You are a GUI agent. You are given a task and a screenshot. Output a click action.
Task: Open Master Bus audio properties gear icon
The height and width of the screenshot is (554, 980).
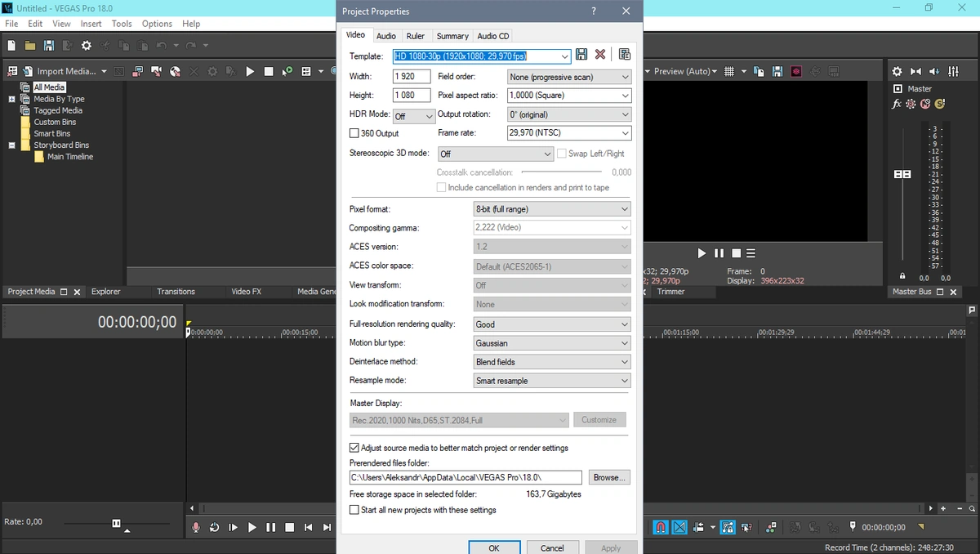click(x=897, y=71)
